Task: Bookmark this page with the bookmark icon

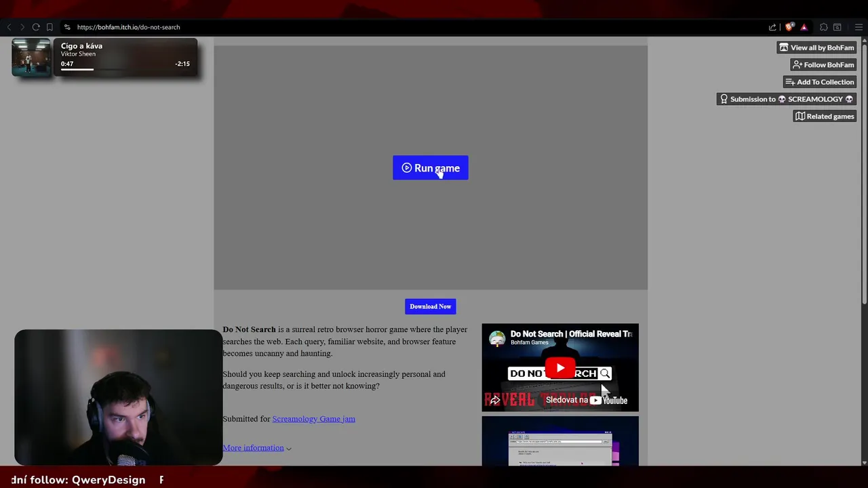Action: pyautogui.click(x=50, y=27)
